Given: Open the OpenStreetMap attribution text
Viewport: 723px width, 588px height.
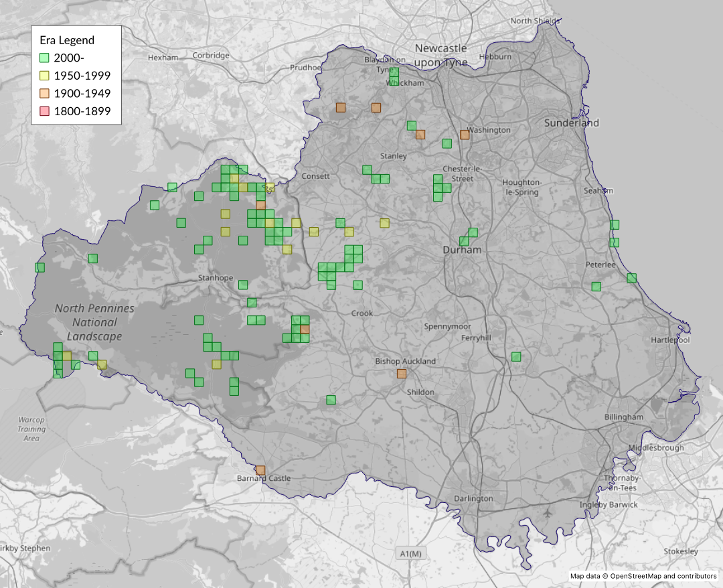Looking at the screenshot, I should tap(643, 576).
